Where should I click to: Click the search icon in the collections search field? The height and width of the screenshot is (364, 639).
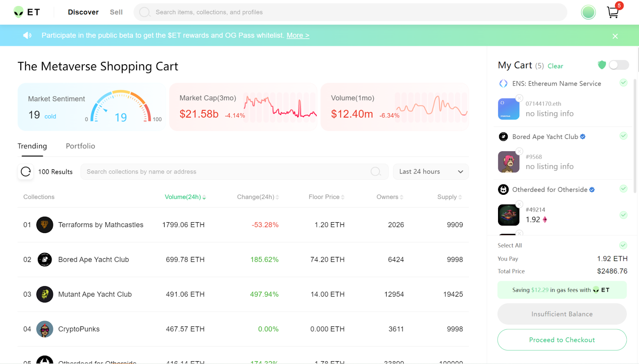(375, 172)
